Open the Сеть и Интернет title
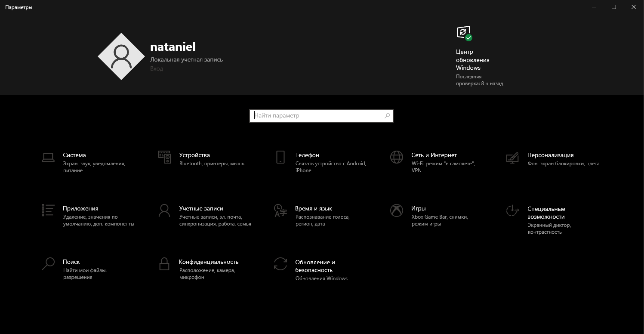This screenshot has height=334, width=644. click(x=434, y=155)
